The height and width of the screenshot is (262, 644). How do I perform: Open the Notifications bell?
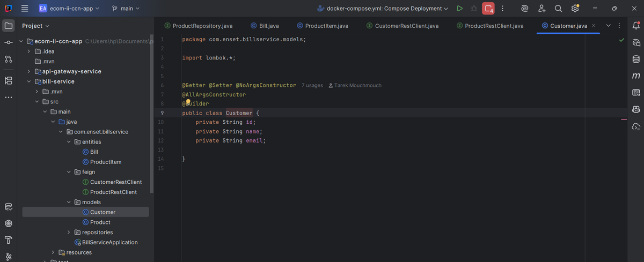coord(636,25)
